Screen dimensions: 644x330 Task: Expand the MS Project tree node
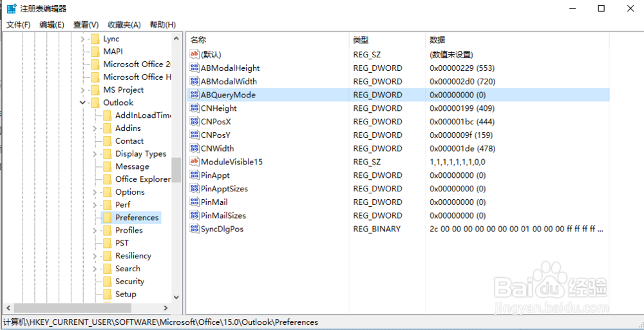(83, 90)
